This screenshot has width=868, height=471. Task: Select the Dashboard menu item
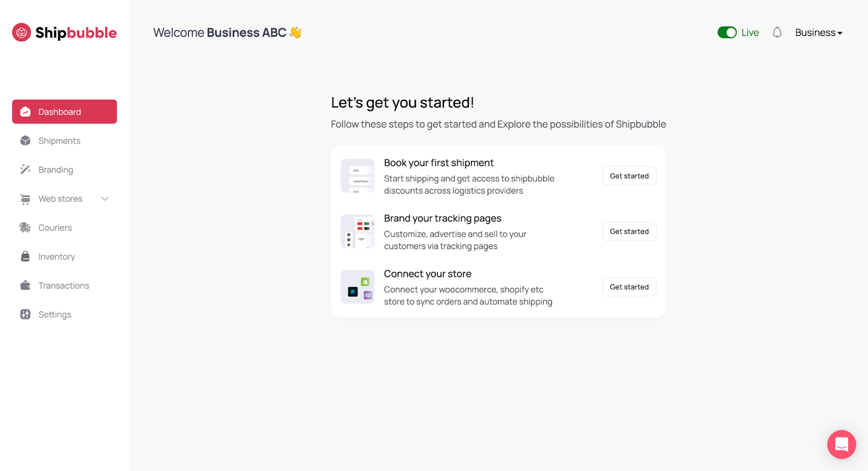pyautogui.click(x=65, y=112)
